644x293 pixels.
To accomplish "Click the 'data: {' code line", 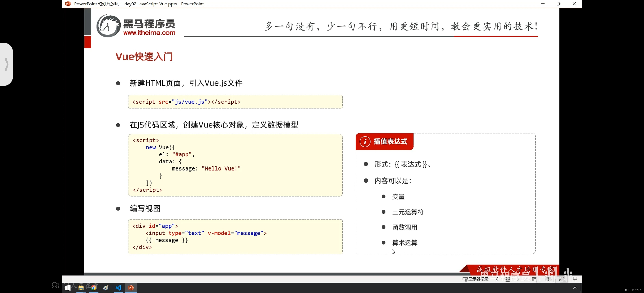I will pos(170,161).
